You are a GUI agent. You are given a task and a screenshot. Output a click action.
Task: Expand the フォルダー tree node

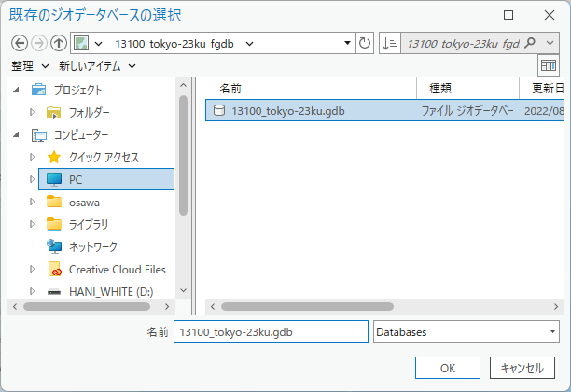click(32, 112)
